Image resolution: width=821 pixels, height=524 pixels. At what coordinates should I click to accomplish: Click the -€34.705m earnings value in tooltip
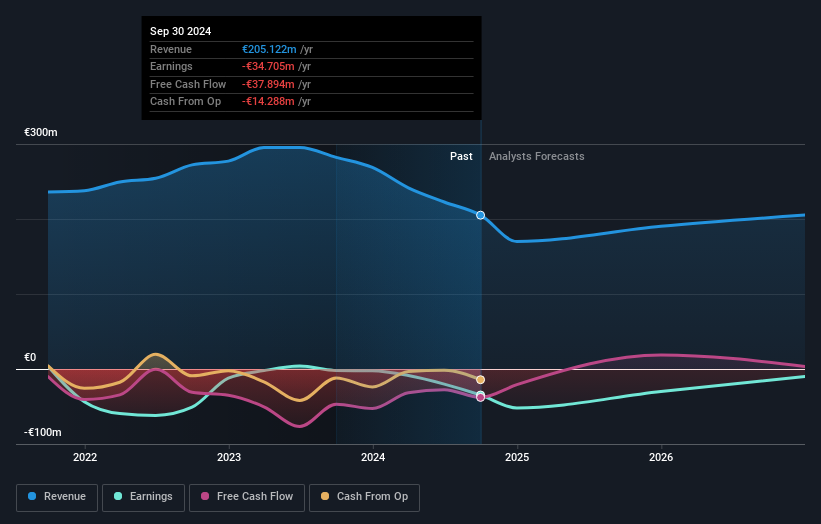(x=268, y=66)
